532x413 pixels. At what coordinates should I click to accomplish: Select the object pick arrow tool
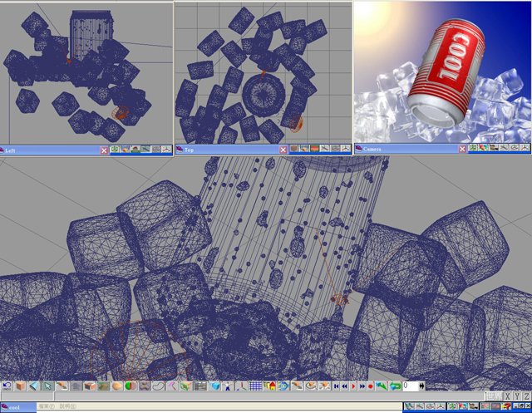[x=48, y=386]
